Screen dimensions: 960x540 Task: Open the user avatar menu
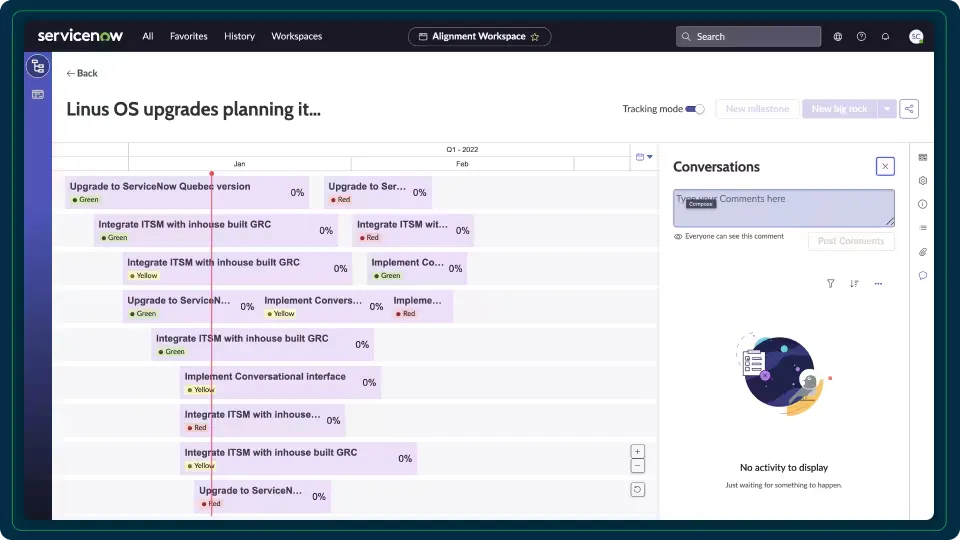coord(916,37)
